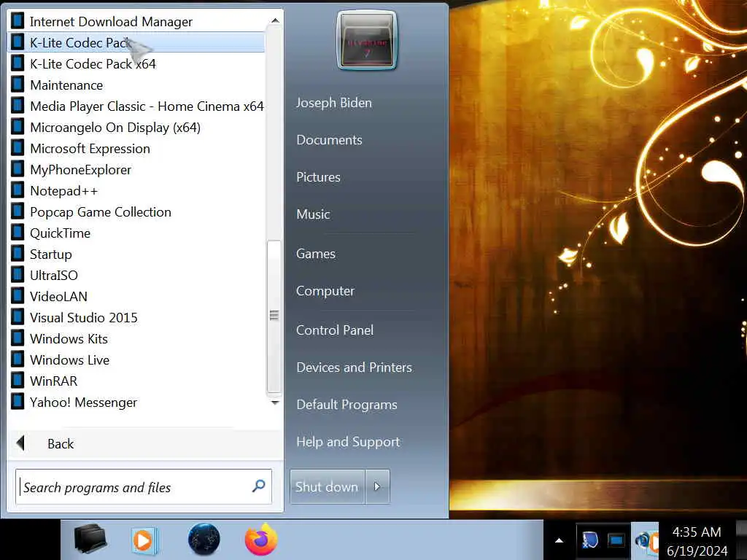Open the black folder taskbar icon
747x560 pixels.
(x=91, y=540)
